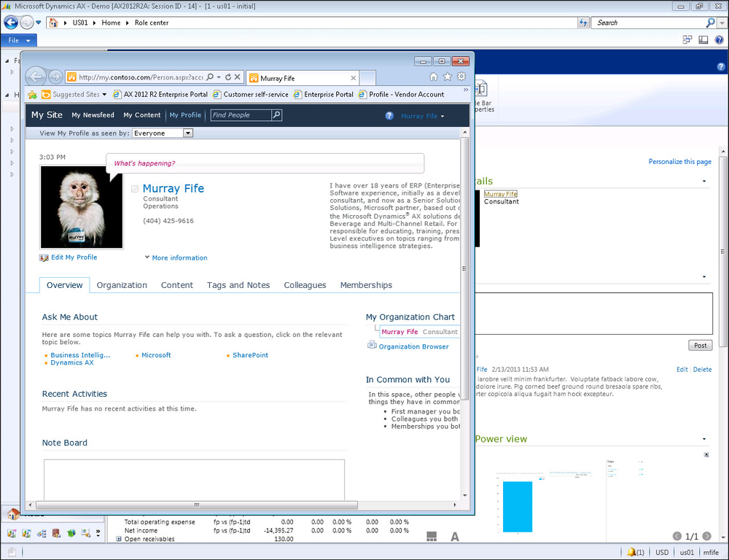The width and height of the screenshot is (729, 560).
Task: Click the Delete link on the post
Action: pos(702,369)
